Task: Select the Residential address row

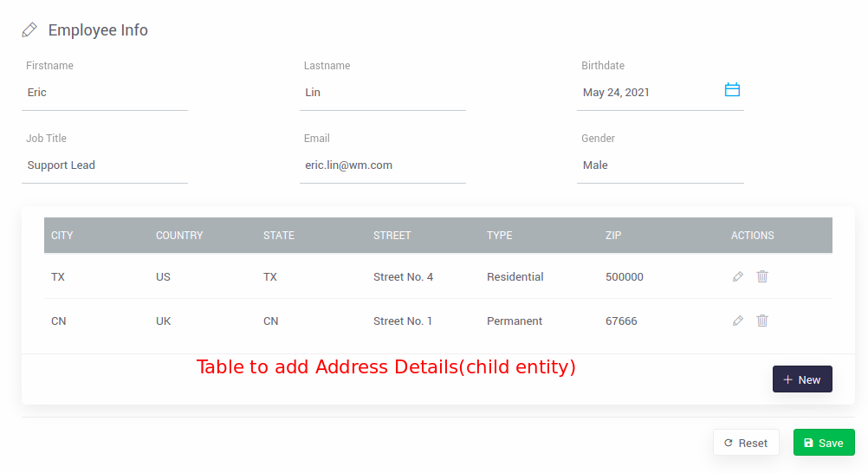Action: [515, 277]
